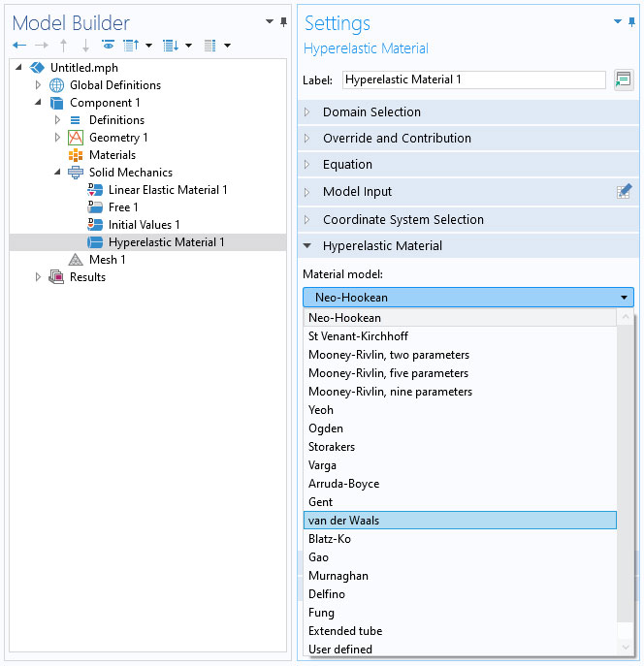The height and width of the screenshot is (666, 644).
Task: Pin the Settings panel
Action: [631, 21]
